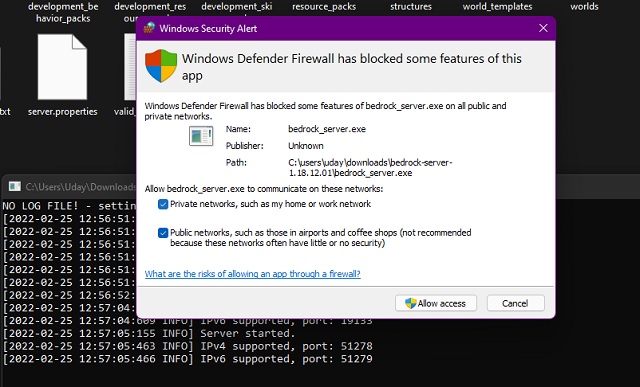This screenshot has width=640, height=387.
Task: Click the Windows Defender shield icon
Action: pos(161,66)
